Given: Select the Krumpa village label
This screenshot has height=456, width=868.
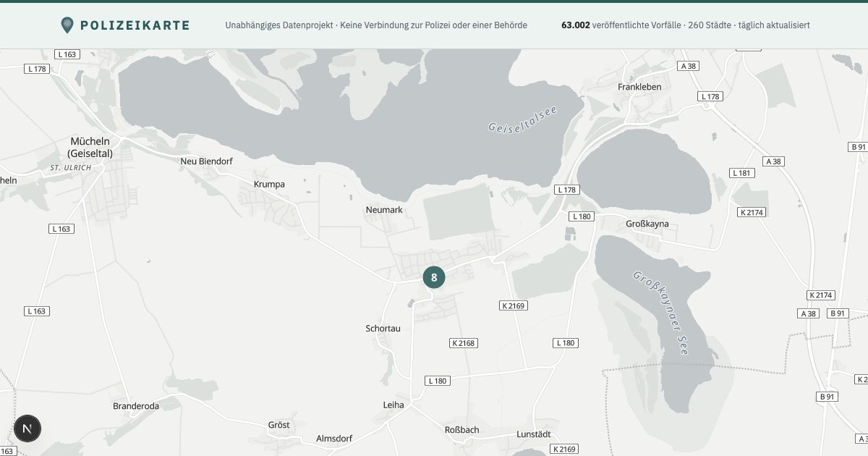Looking at the screenshot, I should point(269,184).
